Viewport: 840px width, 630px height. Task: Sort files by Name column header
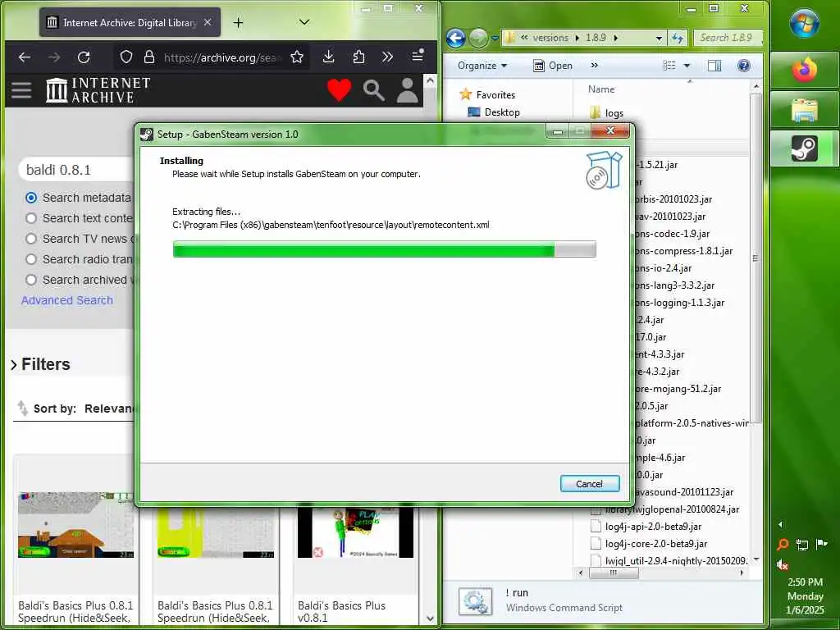[x=601, y=89]
